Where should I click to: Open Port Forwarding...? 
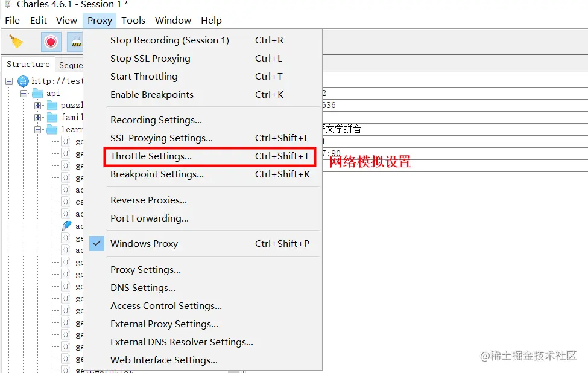203,218
